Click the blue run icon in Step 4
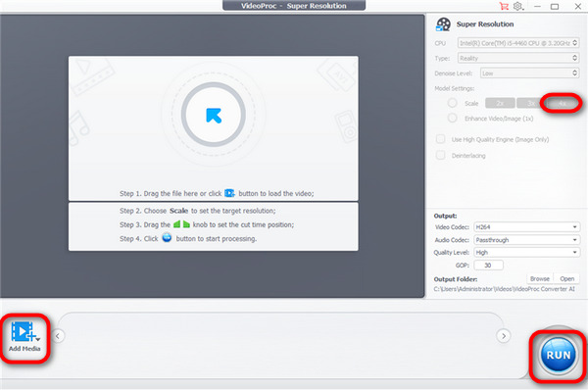588x390 pixels. pos(167,238)
